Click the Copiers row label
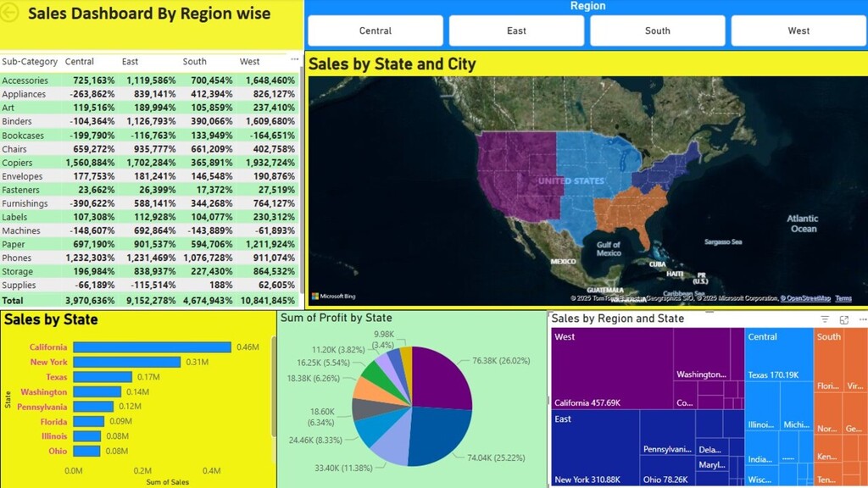 pyautogui.click(x=17, y=163)
